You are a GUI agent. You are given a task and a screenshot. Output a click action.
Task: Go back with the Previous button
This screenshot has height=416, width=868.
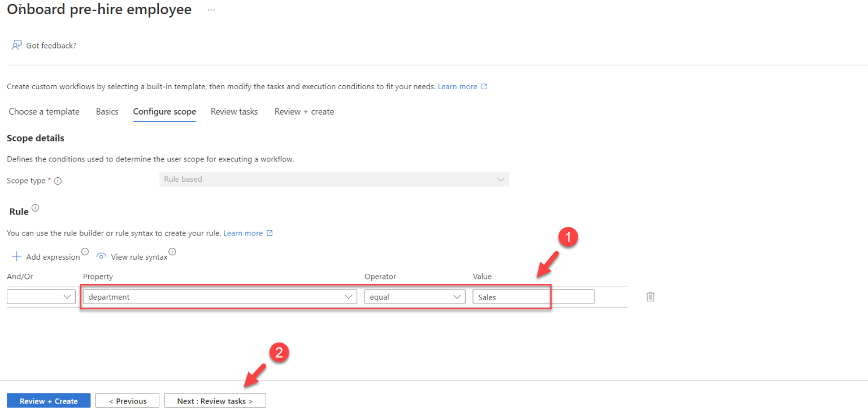(x=127, y=401)
